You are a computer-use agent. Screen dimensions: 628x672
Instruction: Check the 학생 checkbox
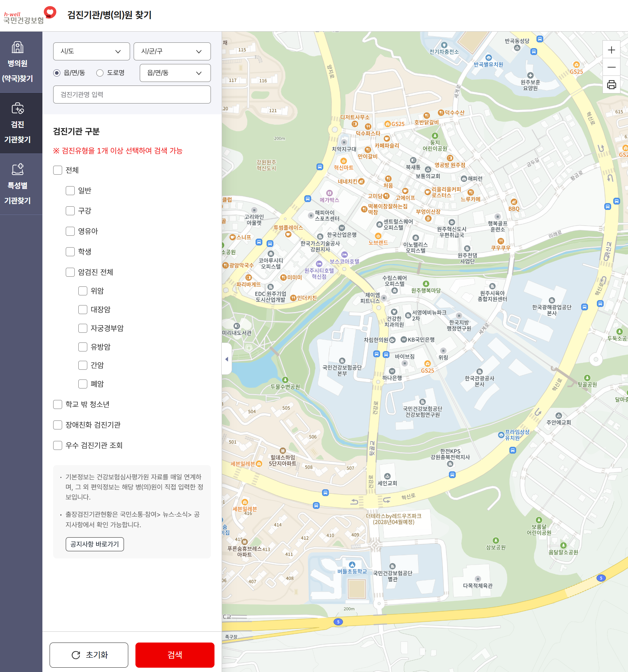point(70,252)
